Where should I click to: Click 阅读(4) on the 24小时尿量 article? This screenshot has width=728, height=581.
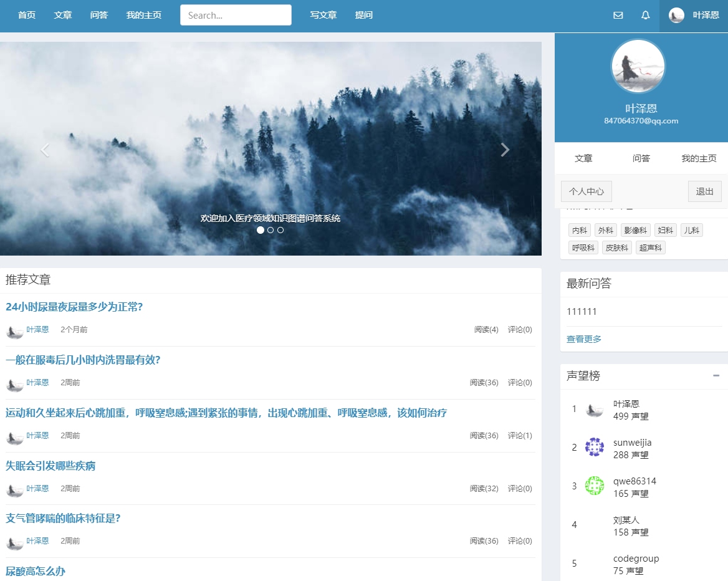pyautogui.click(x=486, y=330)
